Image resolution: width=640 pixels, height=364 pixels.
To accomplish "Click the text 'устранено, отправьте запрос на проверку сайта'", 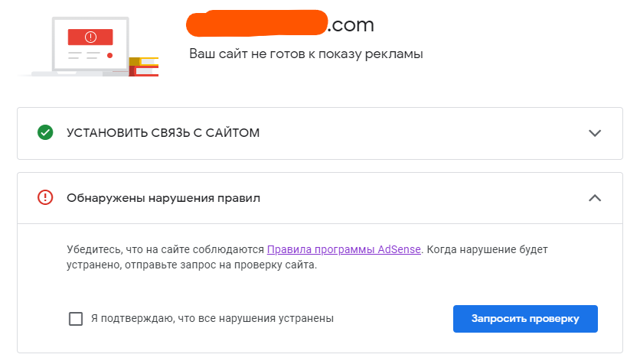I will 191,265.
